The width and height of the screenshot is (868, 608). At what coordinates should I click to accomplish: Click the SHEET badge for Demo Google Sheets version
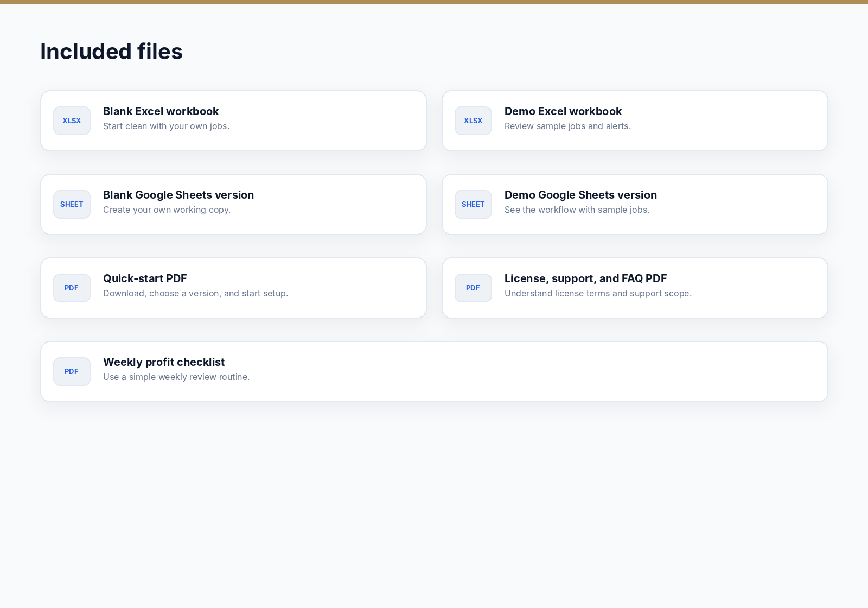473,204
